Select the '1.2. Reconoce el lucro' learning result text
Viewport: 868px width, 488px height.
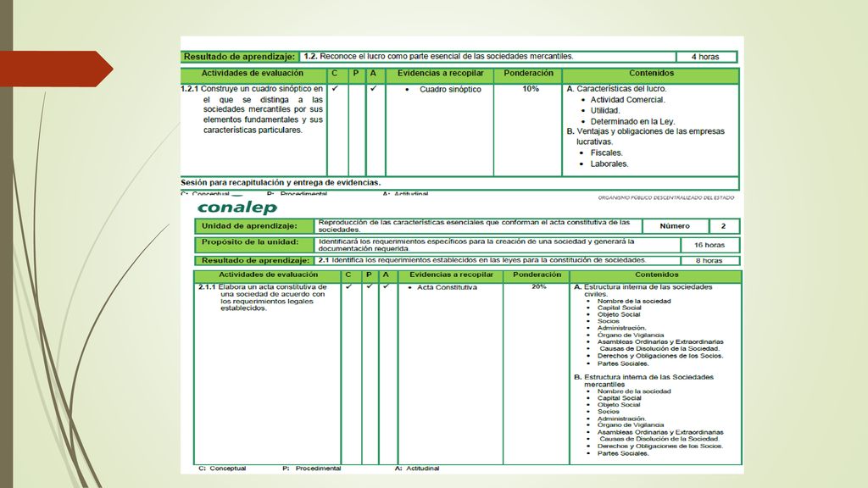click(x=438, y=57)
